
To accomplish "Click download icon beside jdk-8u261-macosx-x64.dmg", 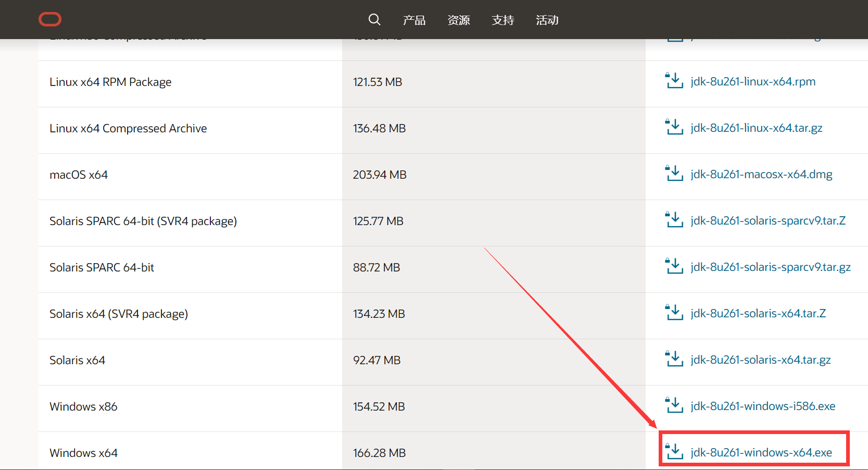I will (x=674, y=174).
